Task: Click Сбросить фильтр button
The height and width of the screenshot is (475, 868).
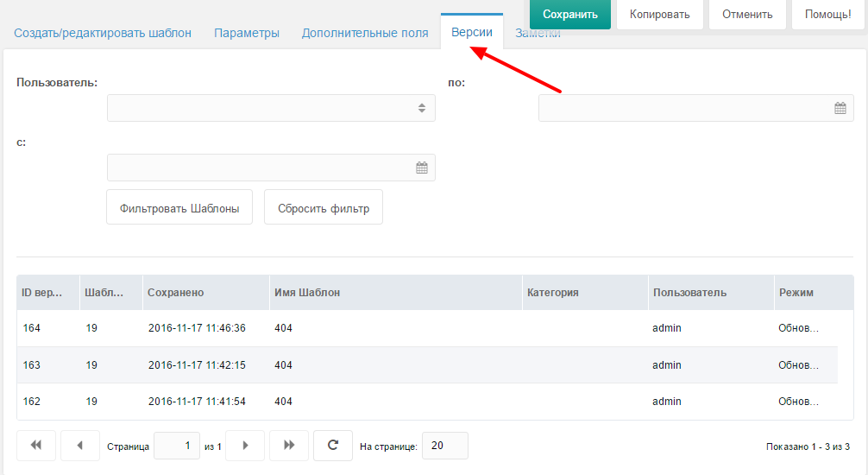Action: (x=324, y=207)
